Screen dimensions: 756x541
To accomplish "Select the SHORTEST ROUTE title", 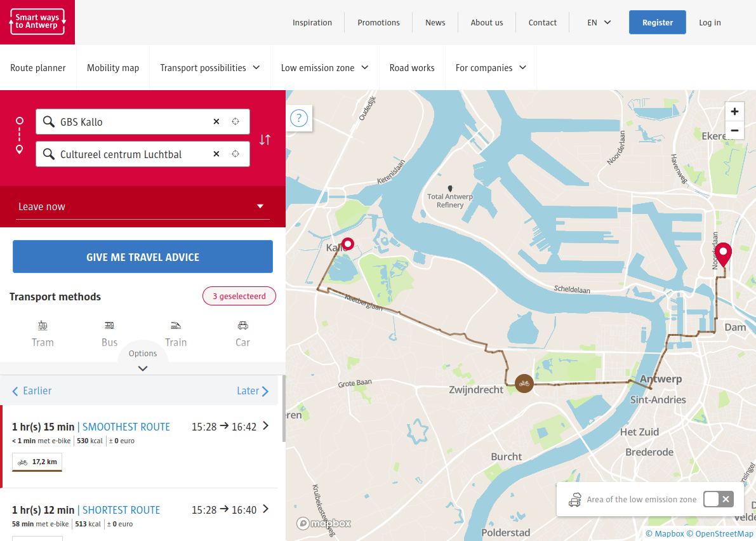I will coord(121,510).
